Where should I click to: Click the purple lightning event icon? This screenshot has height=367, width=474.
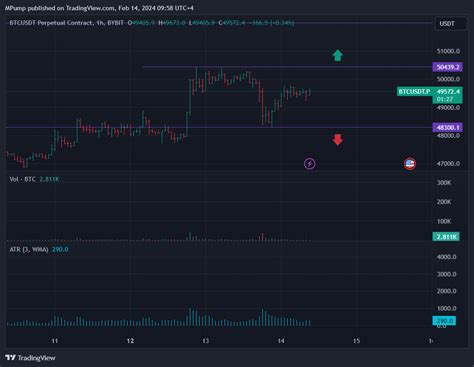click(310, 164)
